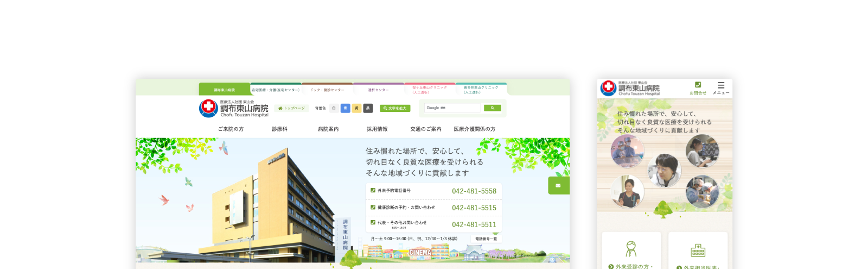The height and width of the screenshot is (269, 868).
Task: Switch background color to yellow (黄)
Action: (x=356, y=108)
